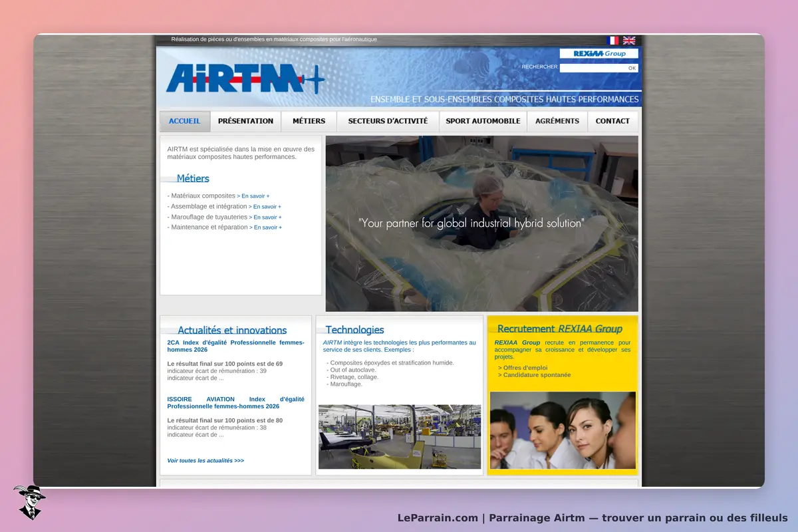Click the factory workshop photo
The height and width of the screenshot is (532, 798).
pyautogui.click(x=400, y=437)
